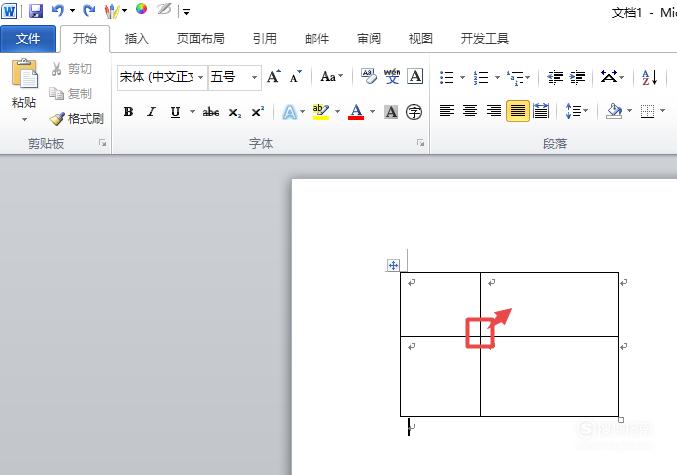The image size is (677, 475).
Task: Open the Aa change case menu
Action: (332, 77)
